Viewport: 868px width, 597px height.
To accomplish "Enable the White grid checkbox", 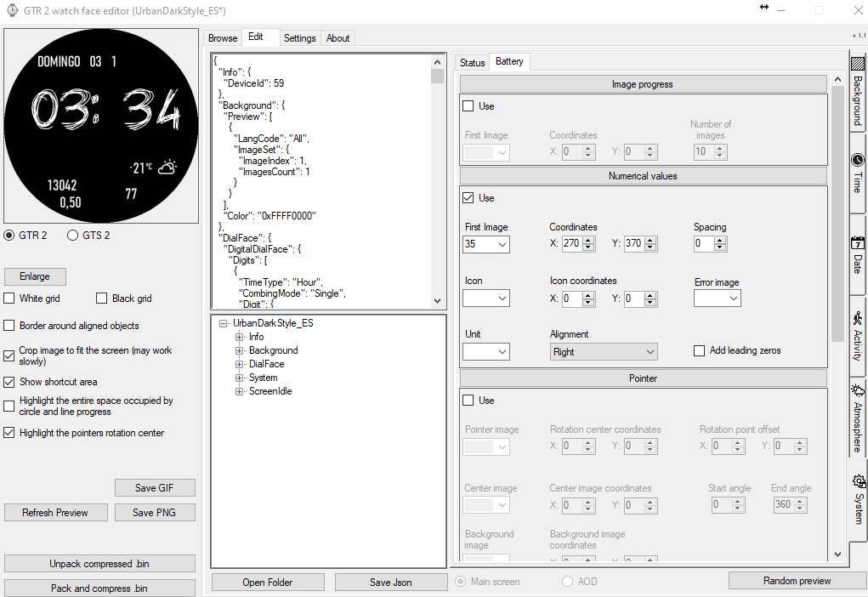I will [x=9, y=298].
